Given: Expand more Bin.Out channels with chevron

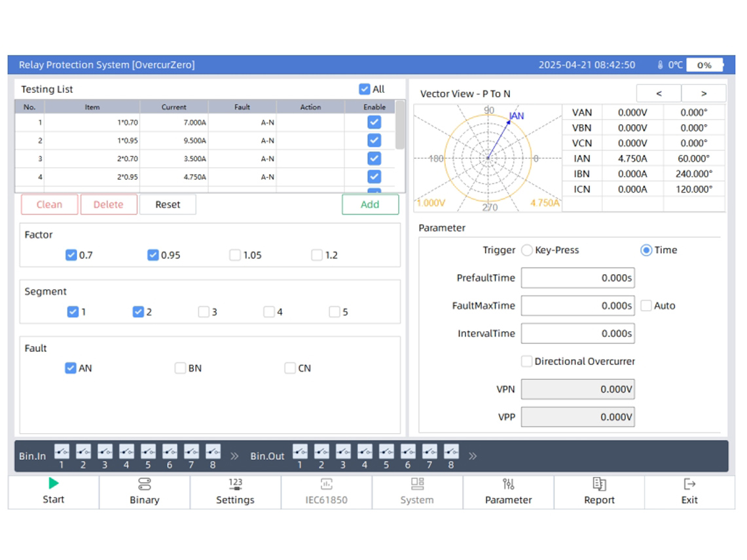Looking at the screenshot, I should (473, 456).
